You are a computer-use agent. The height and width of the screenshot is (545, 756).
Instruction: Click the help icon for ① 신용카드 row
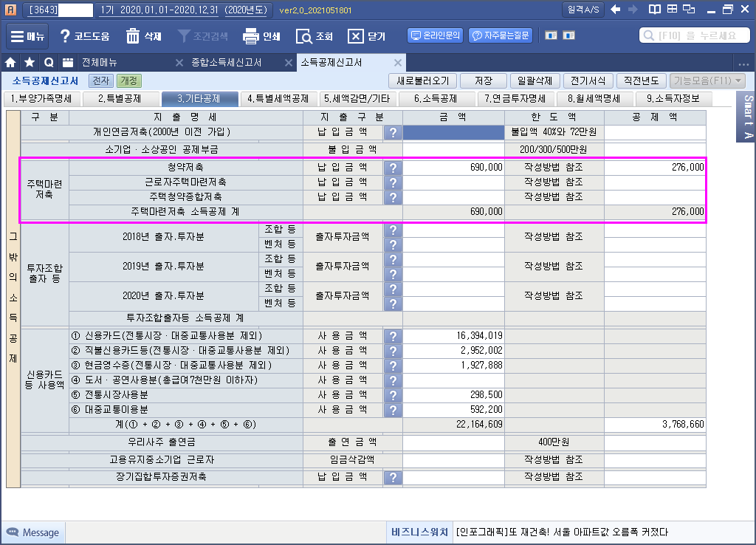[393, 336]
